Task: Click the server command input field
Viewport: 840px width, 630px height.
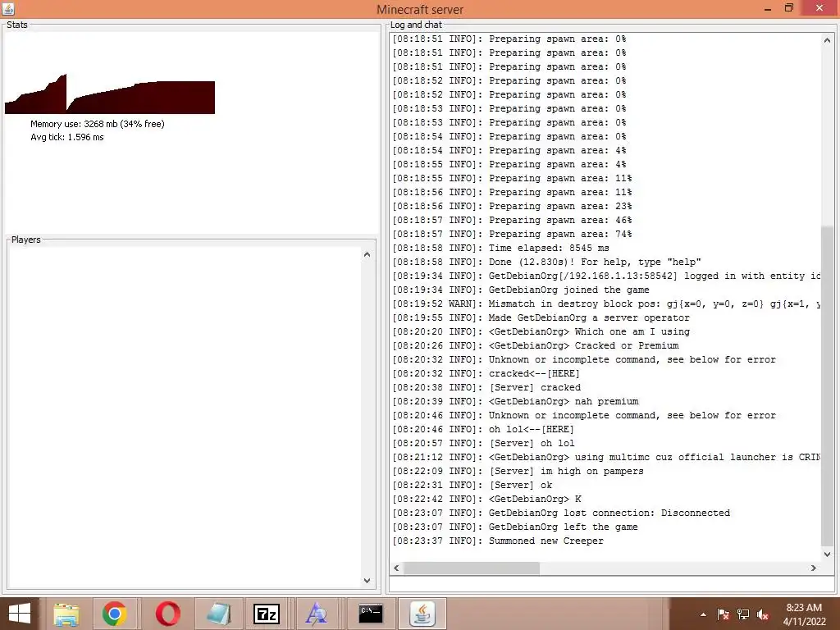Action: (611, 584)
